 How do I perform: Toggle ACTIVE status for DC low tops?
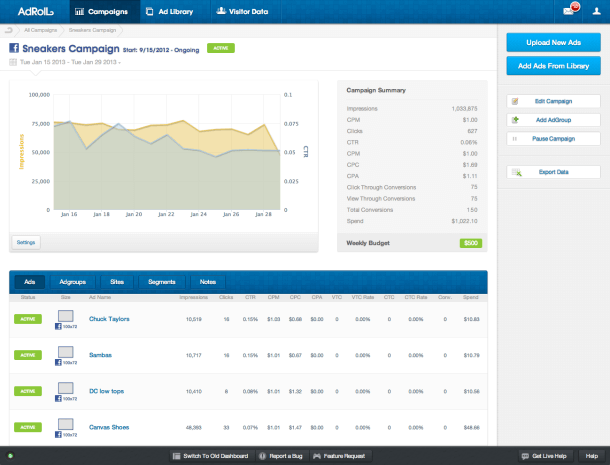[28, 391]
